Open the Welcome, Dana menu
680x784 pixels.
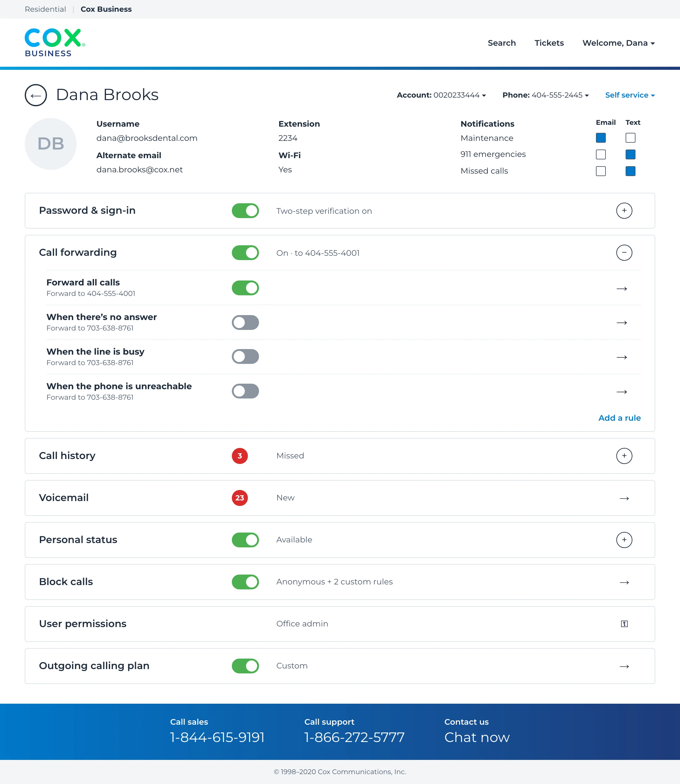618,43
